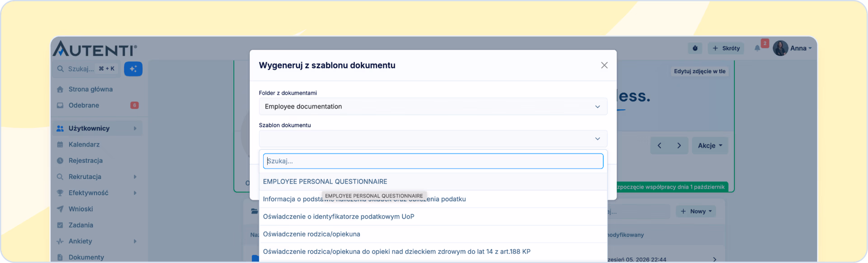Open notifications bell

pyautogui.click(x=757, y=48)
